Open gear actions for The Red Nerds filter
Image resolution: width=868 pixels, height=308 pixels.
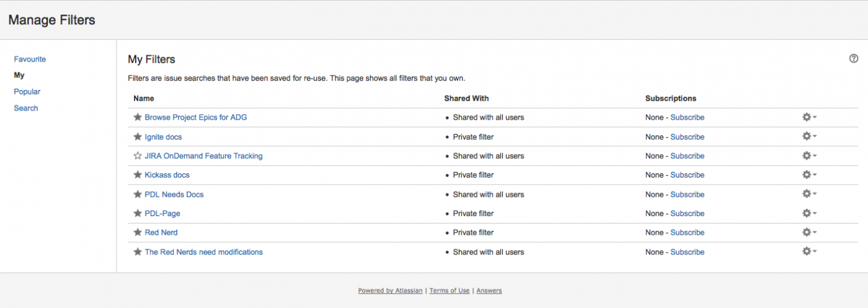808,251
